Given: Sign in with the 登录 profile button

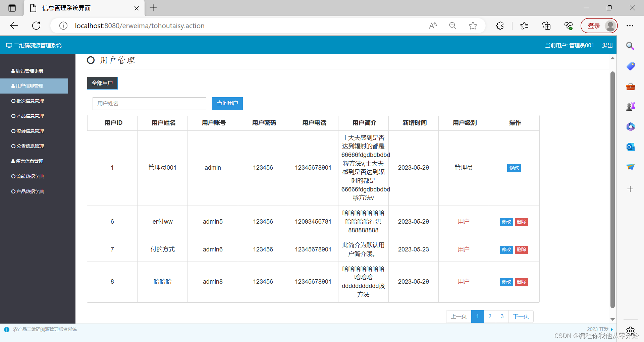Looking at the screenshot, I should click(x=599, y=26).
